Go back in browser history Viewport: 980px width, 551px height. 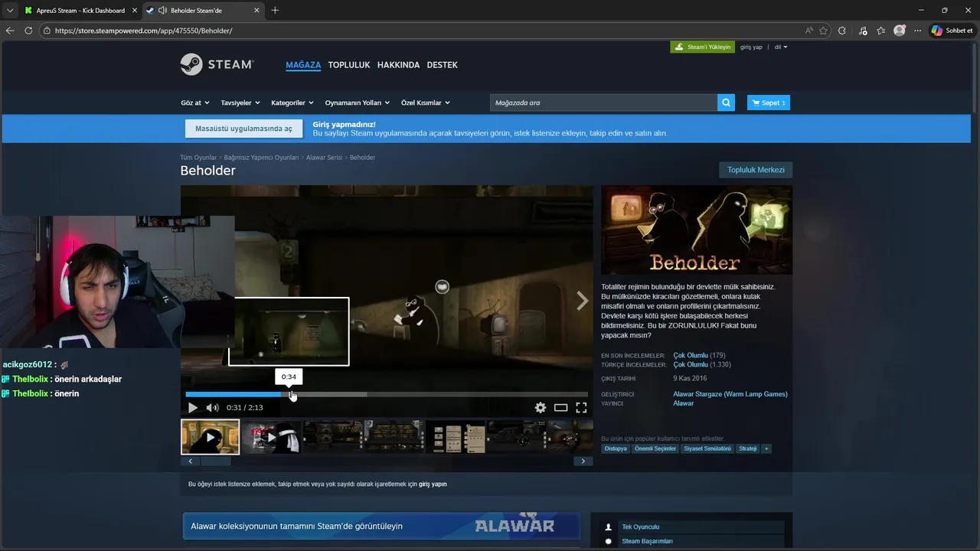10,31
